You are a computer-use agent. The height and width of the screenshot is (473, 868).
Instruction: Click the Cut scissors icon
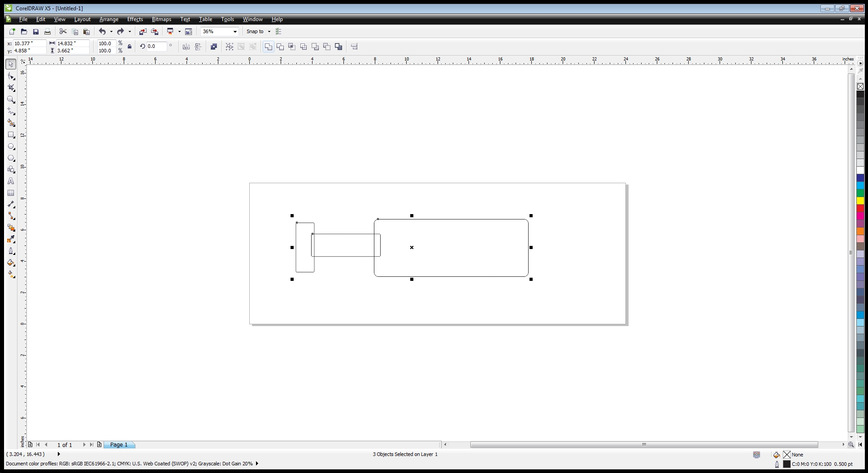pyautogui.click(x=63, y=31)
